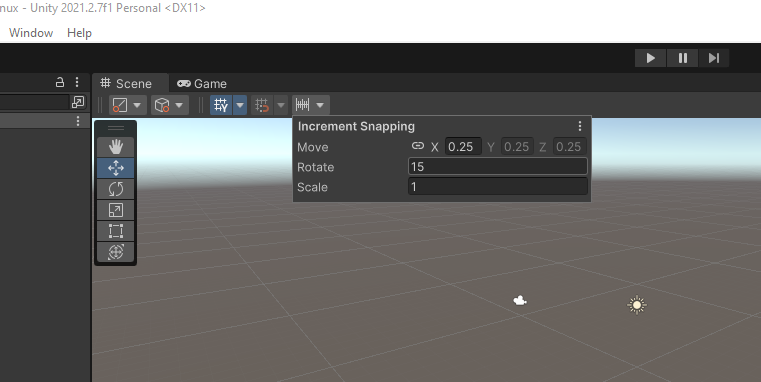761x382 pixels.
Task: Toggle linked Move axes chain icon
Action: pos(417,146)
